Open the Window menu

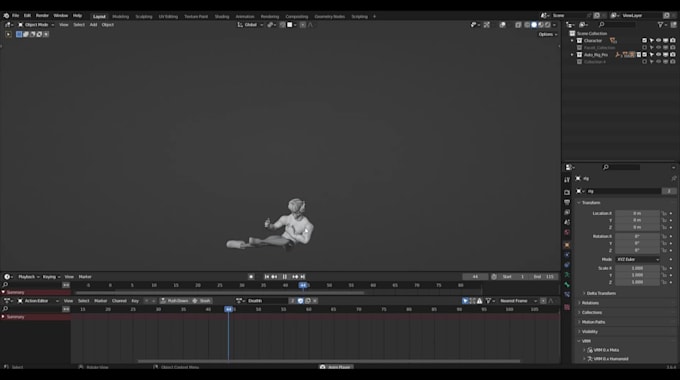click(61, 16)
